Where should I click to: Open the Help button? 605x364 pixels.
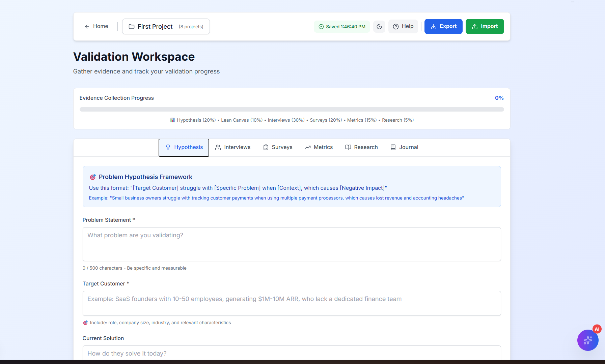point(403,27)
